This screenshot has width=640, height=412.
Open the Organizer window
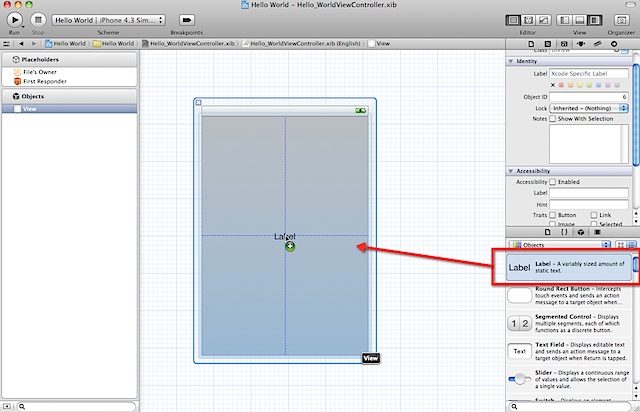pos(622,19)
